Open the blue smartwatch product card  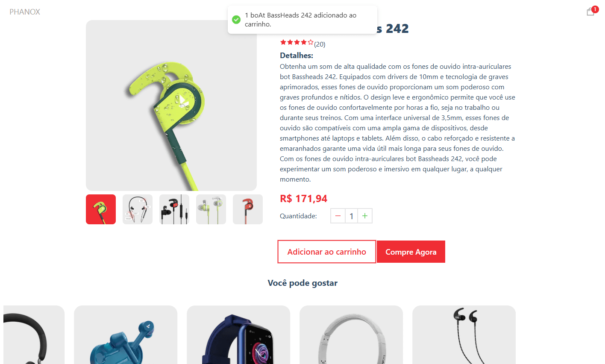pyautogui.click(x=238, y=335)
